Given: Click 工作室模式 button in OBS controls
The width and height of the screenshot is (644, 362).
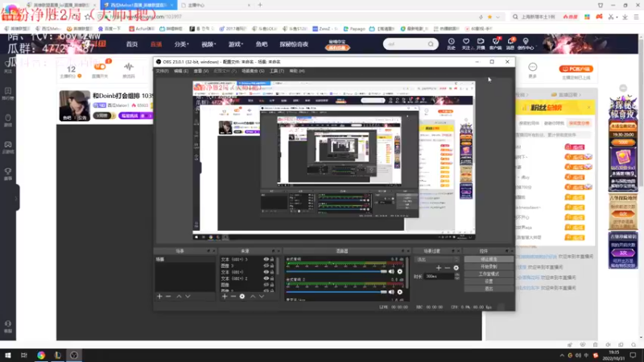Looking at the screenshot, I should pos(489,274).
